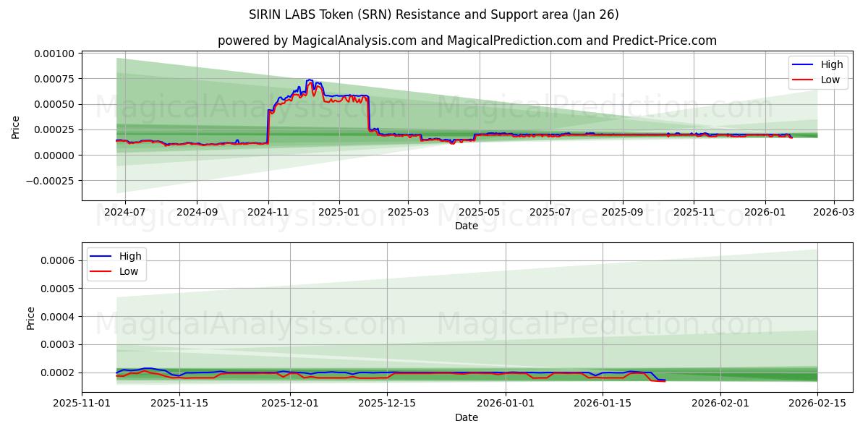Viewport: 868px width, 434px height.
Task: Expand the top chart legend box
Action: (817, 72)
